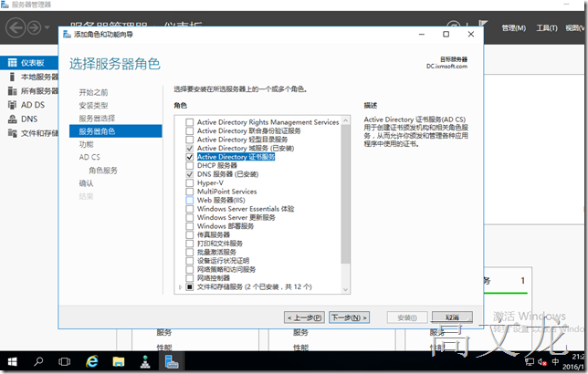The width and height of the screenshot is (588, 374).
Task: Check 设备运行状况证明 role
Action: [190, 261]
